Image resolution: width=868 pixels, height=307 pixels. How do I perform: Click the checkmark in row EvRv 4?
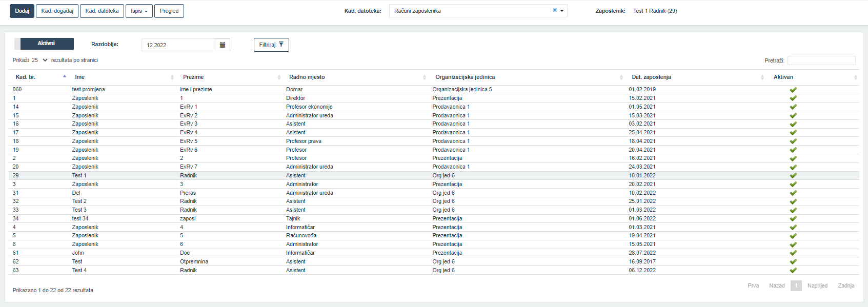tap(793, 133)
